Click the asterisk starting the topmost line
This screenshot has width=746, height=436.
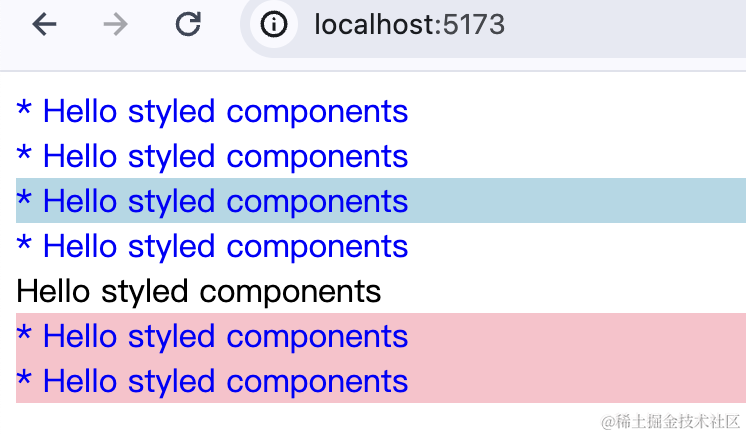(x=24, y=108)
